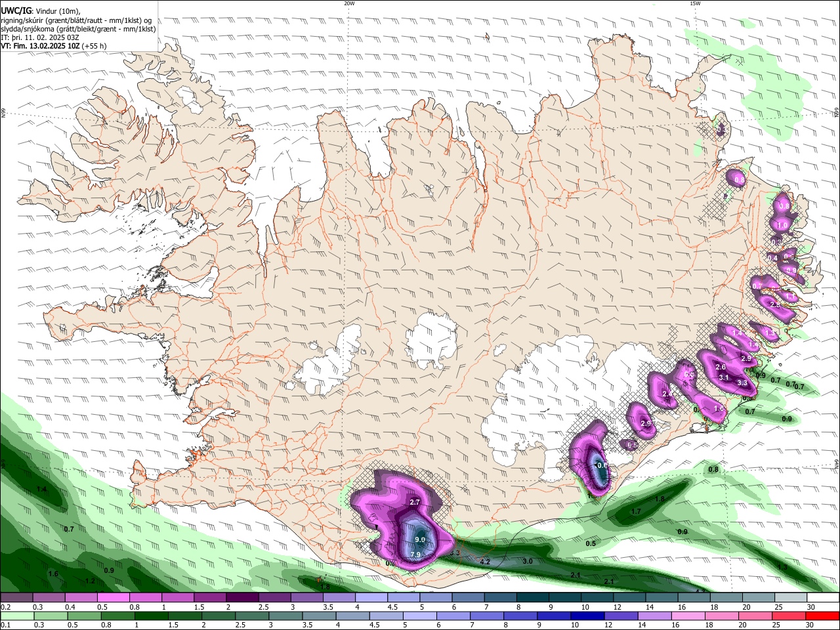Image resolution: width=840 pixels, height=630 pixels.
Task: Click the 'rigning/skúrir' legend description line
Action: [76, 20]
